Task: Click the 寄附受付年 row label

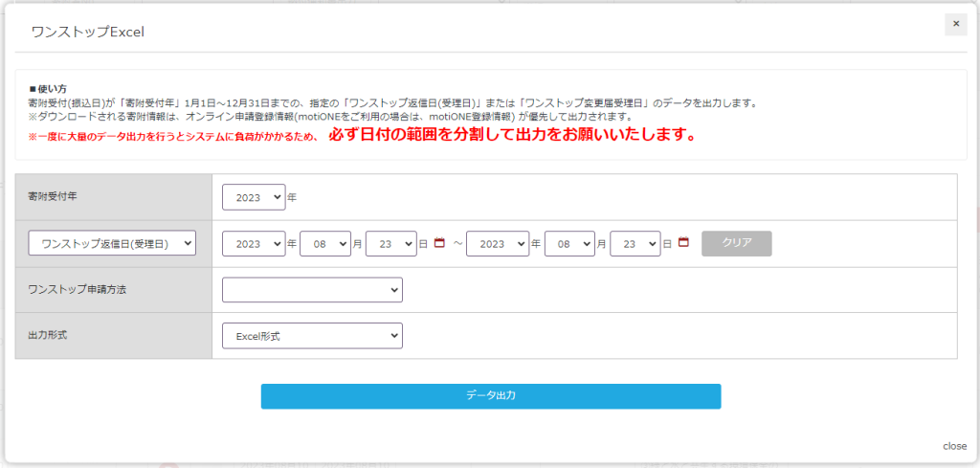Action: pos(53,196)
